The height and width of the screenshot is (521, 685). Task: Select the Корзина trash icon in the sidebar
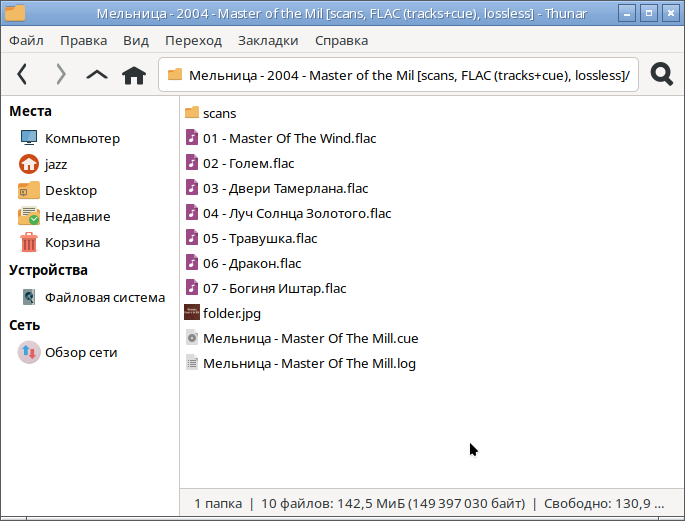coord(29,242)
